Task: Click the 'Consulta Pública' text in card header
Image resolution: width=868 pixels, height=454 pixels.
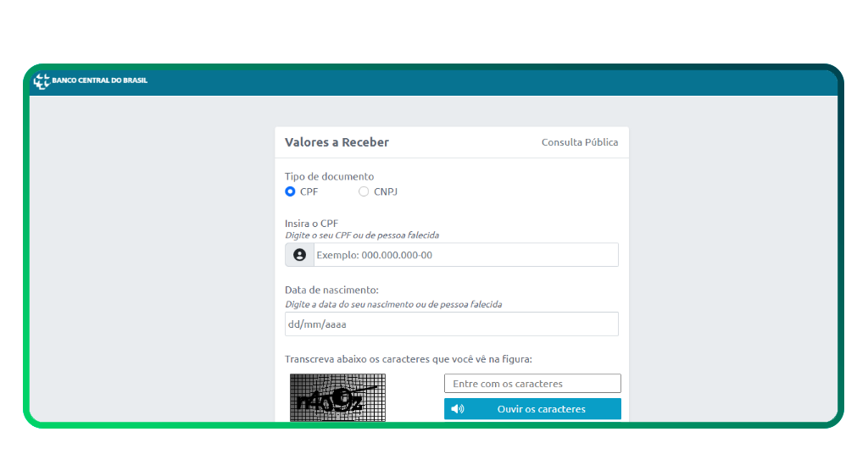Action: (580, 142)
